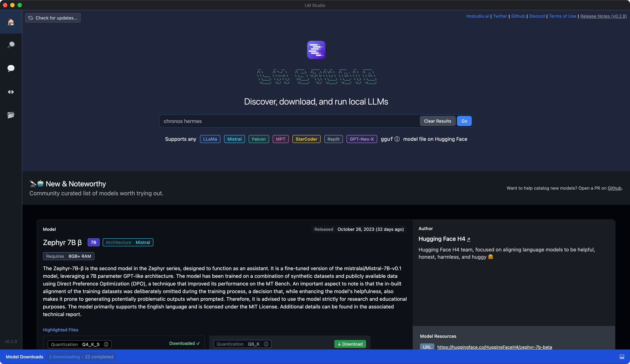
Task: Select the LLaMa architecture tag
Action: point(210,139)
